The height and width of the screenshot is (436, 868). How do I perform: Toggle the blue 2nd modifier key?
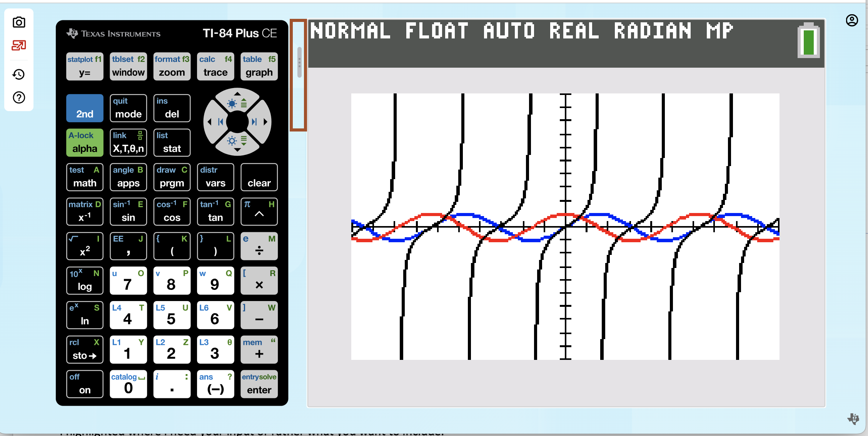point(85,108)
